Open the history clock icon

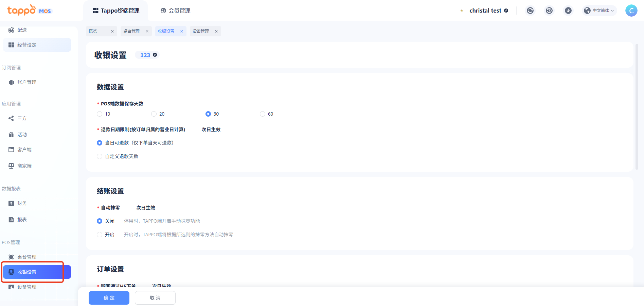pos(549,11)
